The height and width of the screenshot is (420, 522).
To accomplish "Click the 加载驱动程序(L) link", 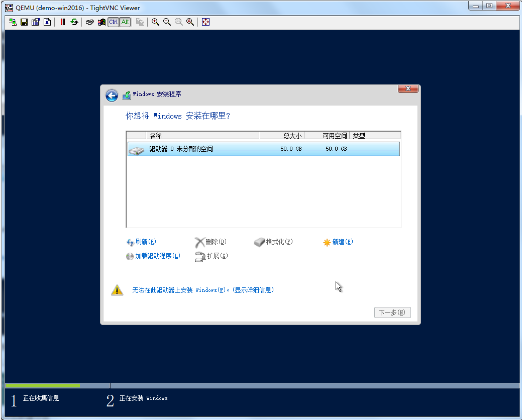I will pos(153,256).
